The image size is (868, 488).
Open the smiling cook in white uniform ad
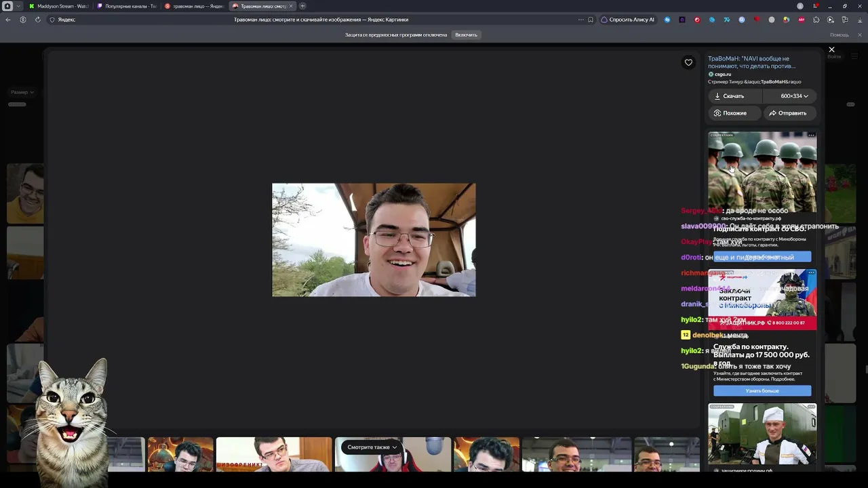(x=762, y=434)
